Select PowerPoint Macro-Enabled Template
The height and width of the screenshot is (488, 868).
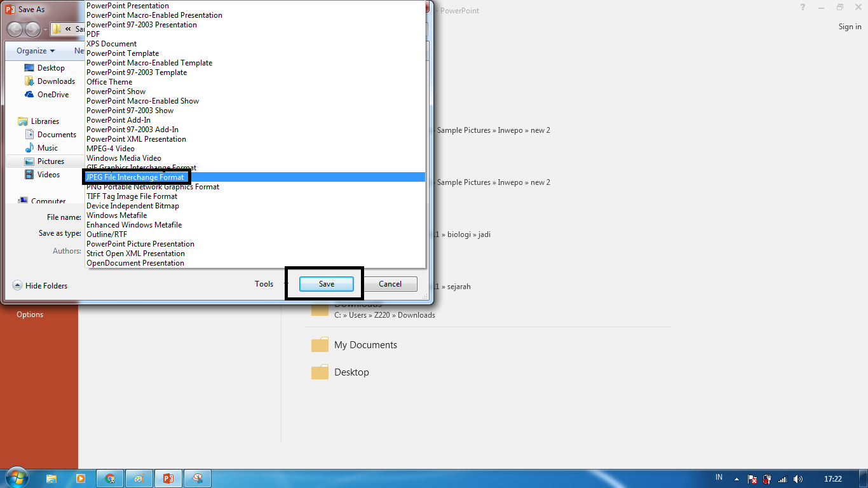coord(255,63)
